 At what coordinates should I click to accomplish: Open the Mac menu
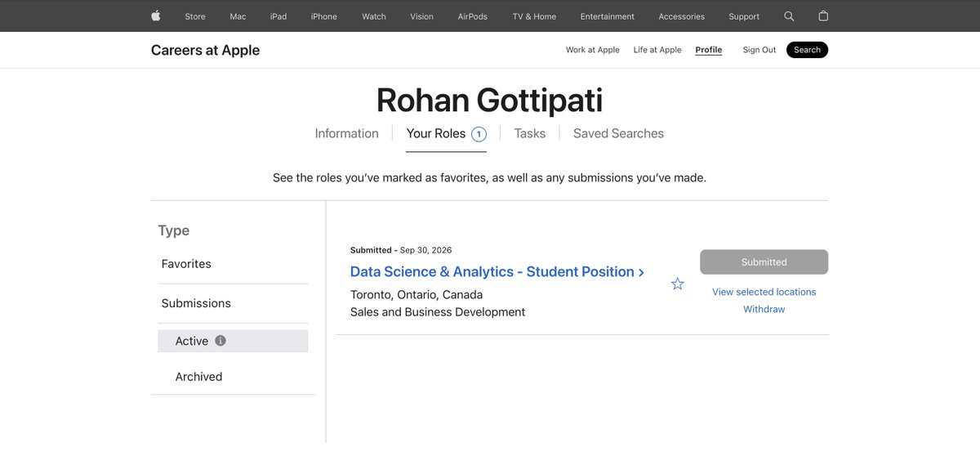(x=238, y=16)
